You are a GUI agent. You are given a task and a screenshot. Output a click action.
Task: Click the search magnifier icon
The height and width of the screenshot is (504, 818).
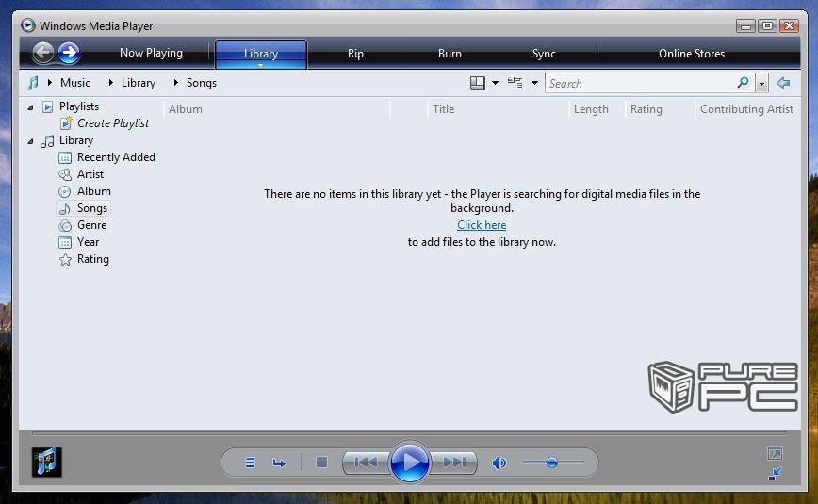[744, 83]
